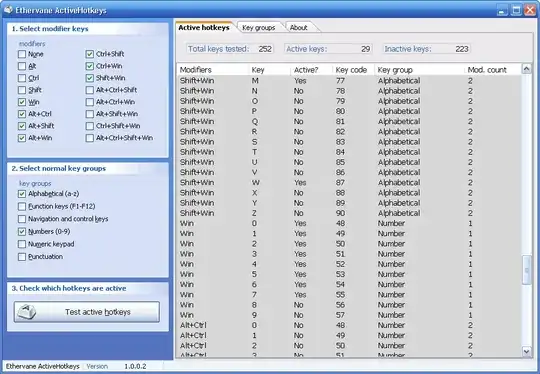Sort by the Active? column header

(x=311, y=70)
